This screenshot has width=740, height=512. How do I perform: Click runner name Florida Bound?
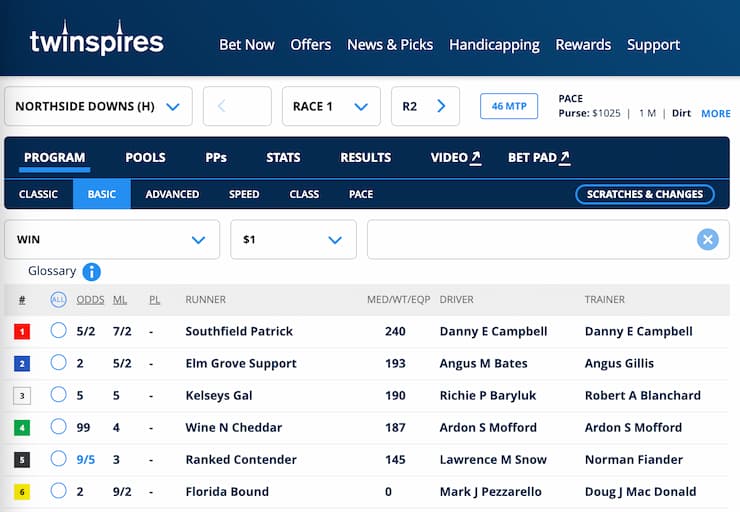point(227,492)
